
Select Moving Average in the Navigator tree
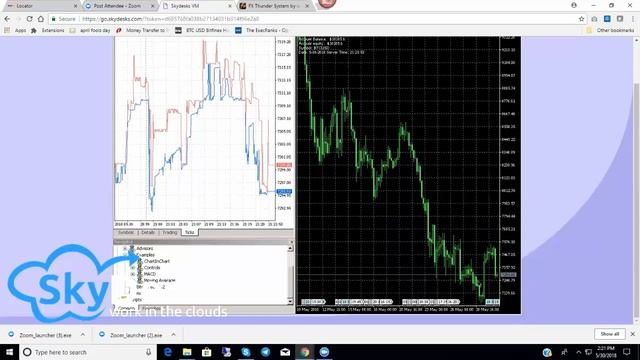click(x=160, y=280)
